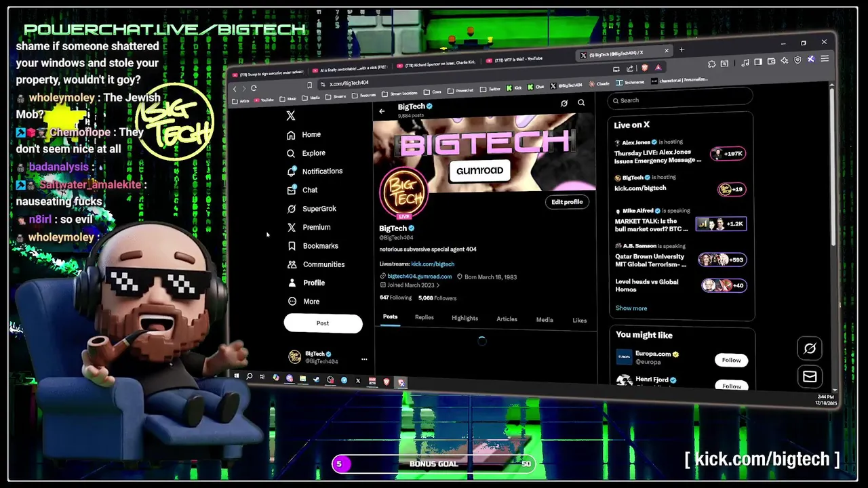The image size is (868, 488).
Task: Click the floating messages envelope button
Action: click(810, 377)
